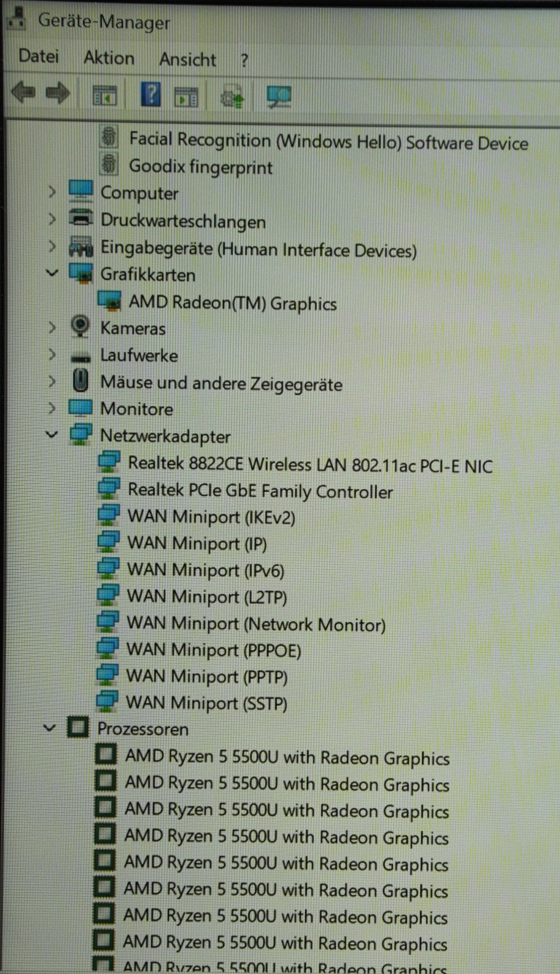Select WAN Miniport (PPPOE)
Screen dimensions: 560x974
coord(214,650)
